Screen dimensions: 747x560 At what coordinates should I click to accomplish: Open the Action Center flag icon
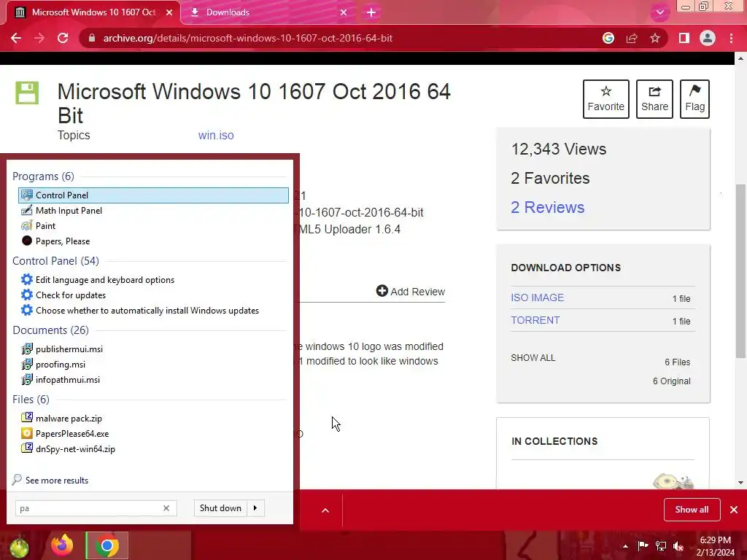(643, 545)
